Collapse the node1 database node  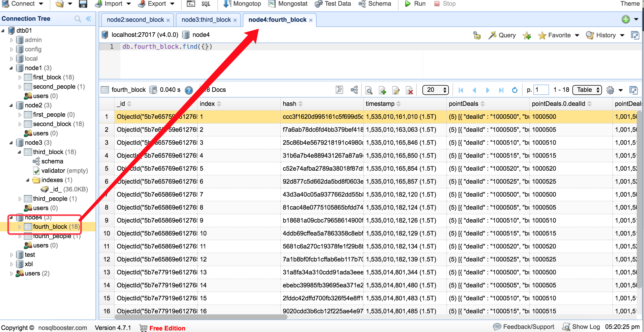(x=11, y=68)
